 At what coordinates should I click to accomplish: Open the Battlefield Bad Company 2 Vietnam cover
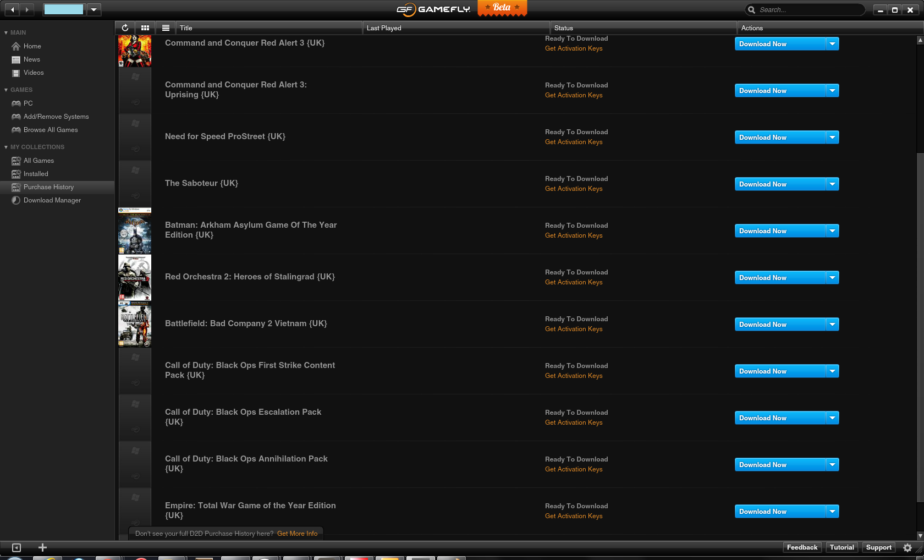(135, 325)
